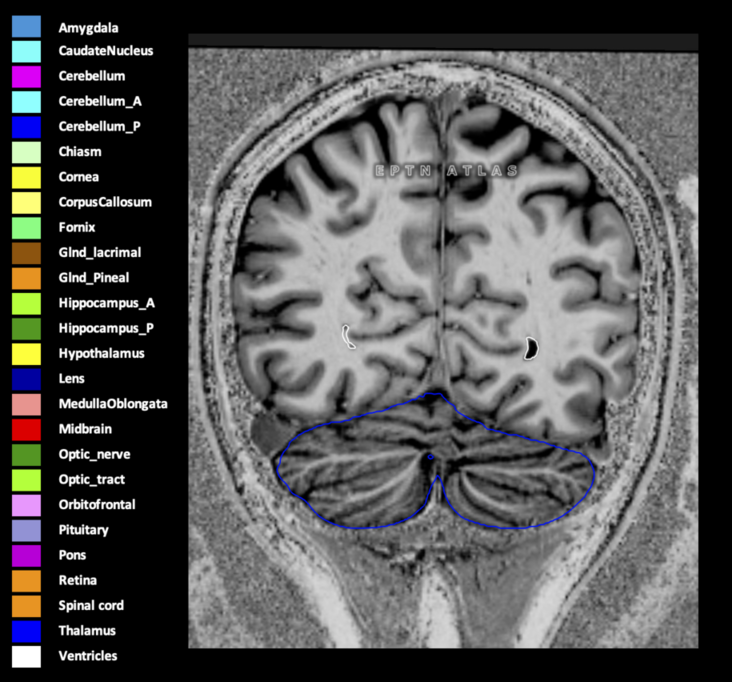Select the "CorpusCallosum" legend label

click(105, 202)
